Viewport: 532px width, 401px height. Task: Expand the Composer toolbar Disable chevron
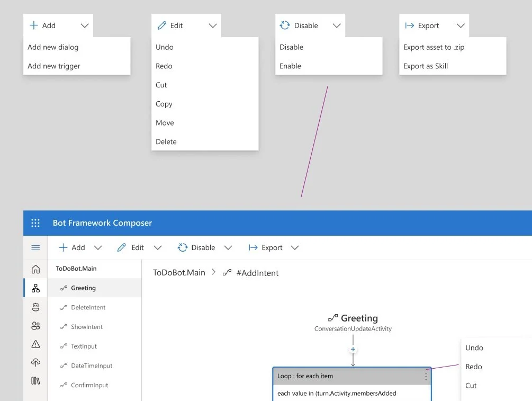(x=228, y=247)
